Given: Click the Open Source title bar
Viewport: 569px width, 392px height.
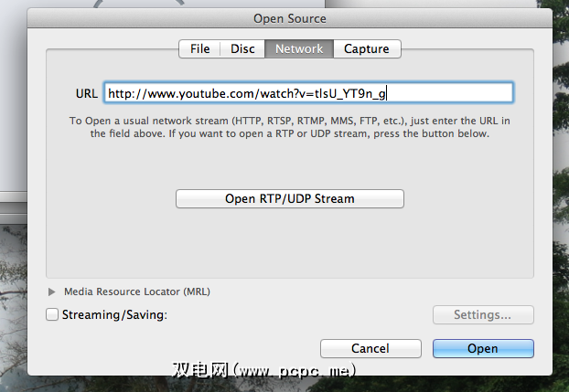Looking at the screenshot, I should [289, 17].
